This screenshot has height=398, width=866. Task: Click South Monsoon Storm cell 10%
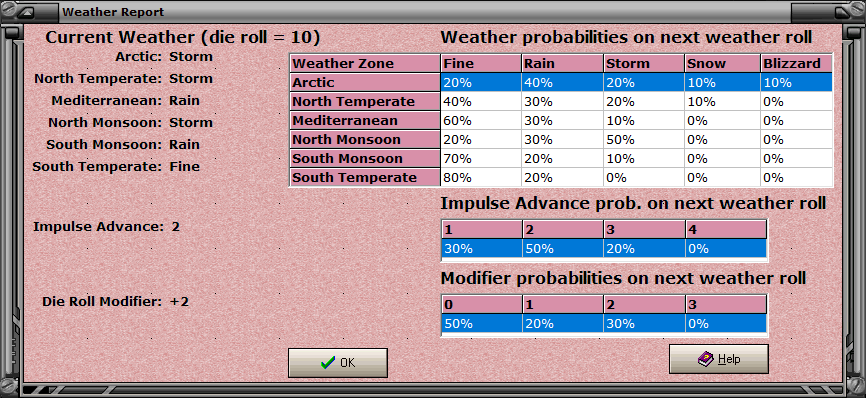644,158
